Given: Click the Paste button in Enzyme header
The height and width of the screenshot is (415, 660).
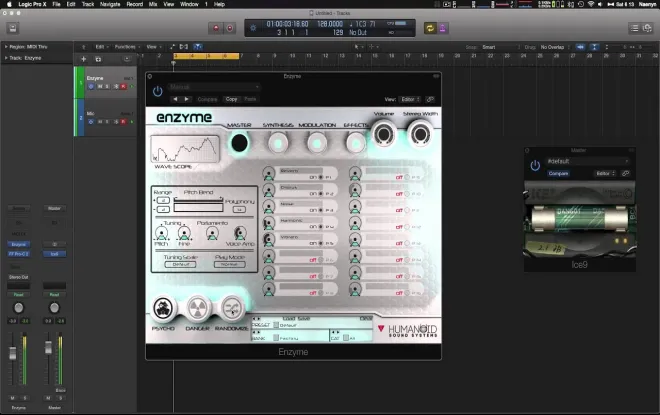Looking at the screenshot, I should point(250,99).
